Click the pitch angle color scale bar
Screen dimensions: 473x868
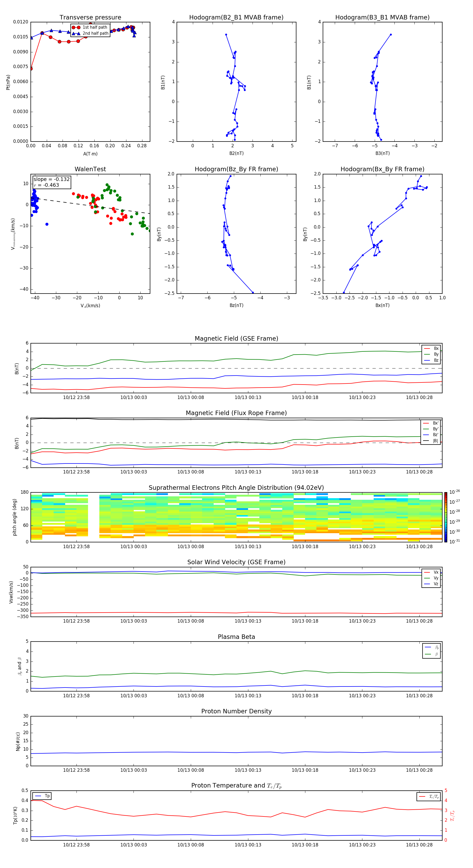coord(446,517)
